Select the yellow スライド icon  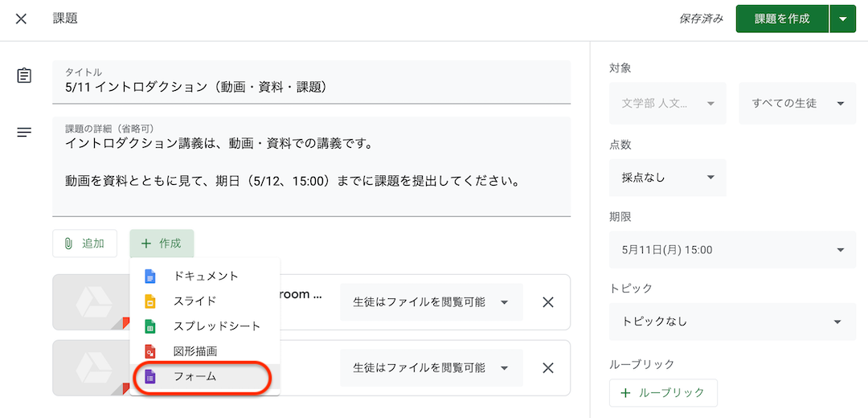[x=150, y=301]
